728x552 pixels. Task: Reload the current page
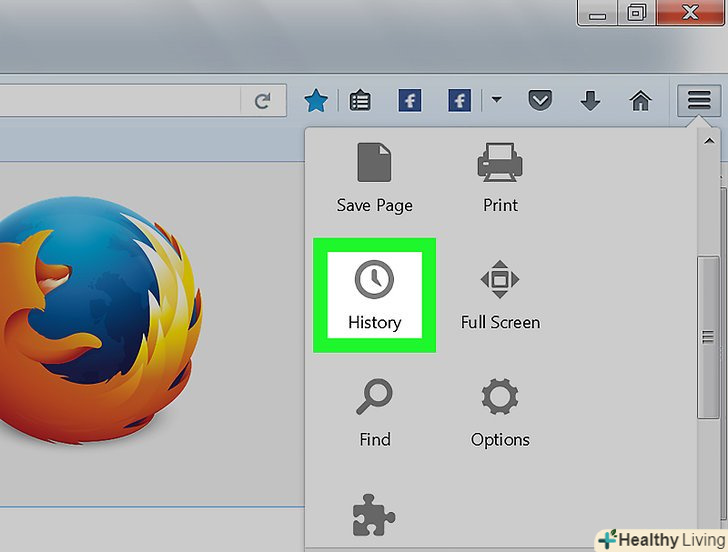[263, 100]
